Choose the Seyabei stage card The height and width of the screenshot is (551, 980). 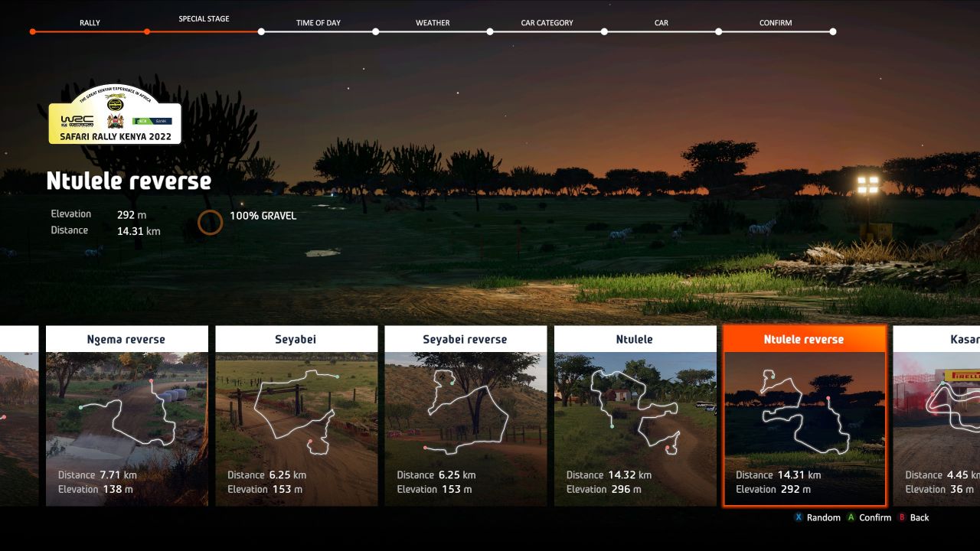(x=296, y=416)
